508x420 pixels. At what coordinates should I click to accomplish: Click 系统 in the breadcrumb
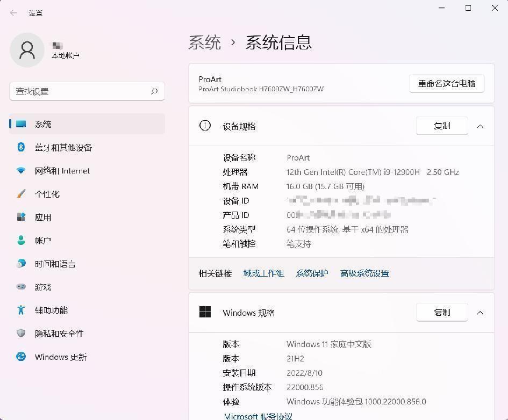tap(205, 42)
